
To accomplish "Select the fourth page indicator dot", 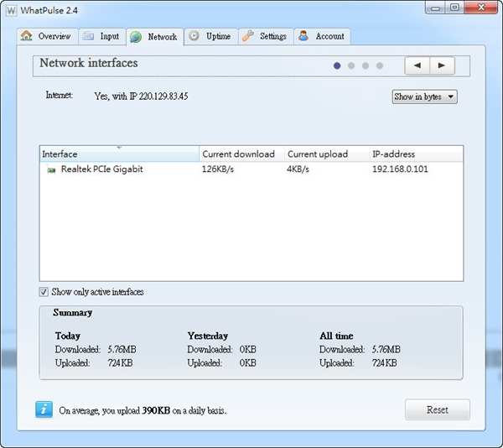I will click(x=380, y=65).
